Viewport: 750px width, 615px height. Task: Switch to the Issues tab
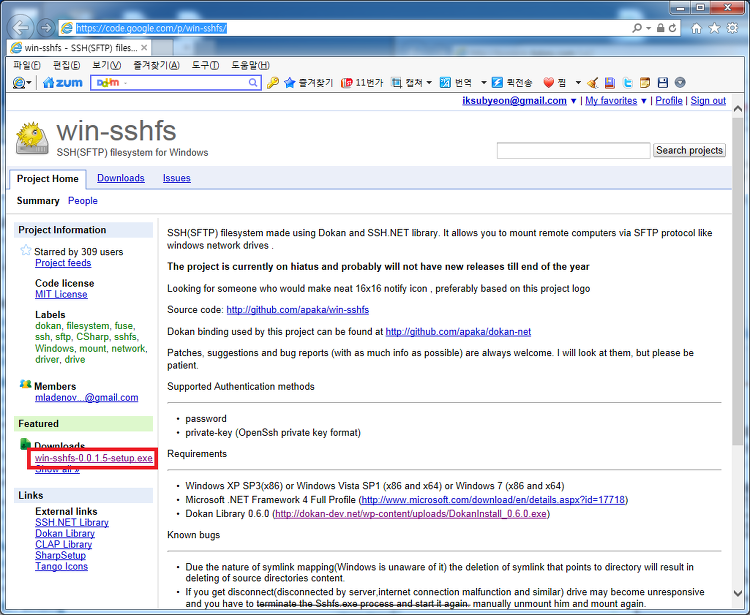tap(176, 178)
